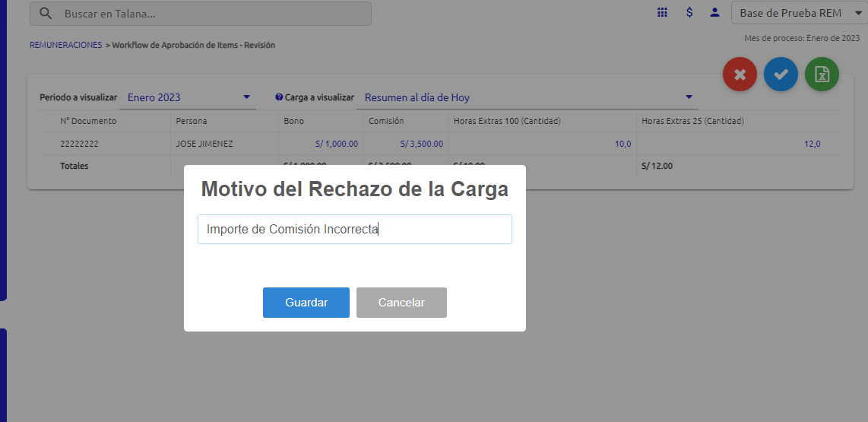868x422 pixels.
Task: Click the help icon beside Carga a visualizar
Action: (279, 98)
